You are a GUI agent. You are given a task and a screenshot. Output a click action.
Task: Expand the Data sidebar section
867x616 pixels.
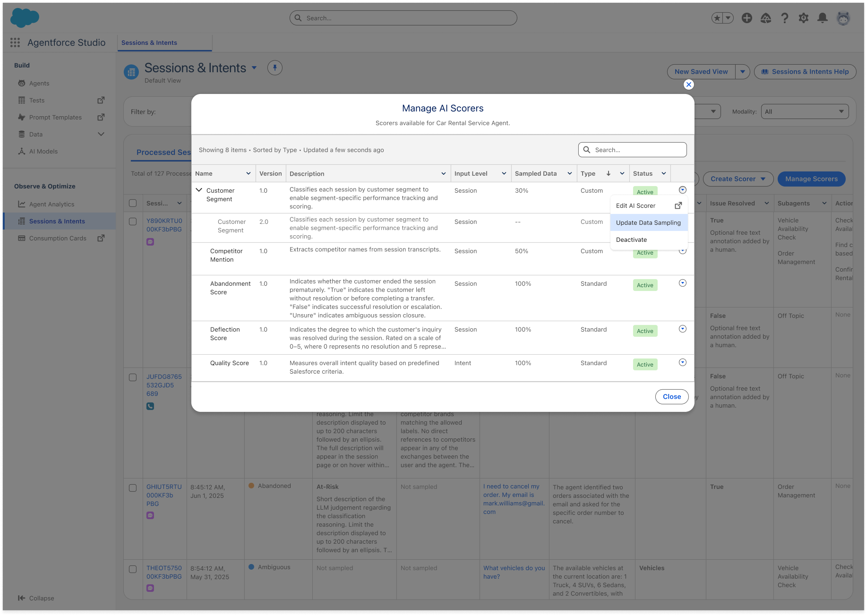(101, 134)
